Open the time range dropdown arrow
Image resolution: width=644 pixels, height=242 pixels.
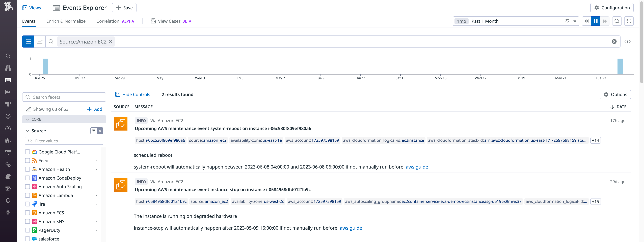[575, 21]
